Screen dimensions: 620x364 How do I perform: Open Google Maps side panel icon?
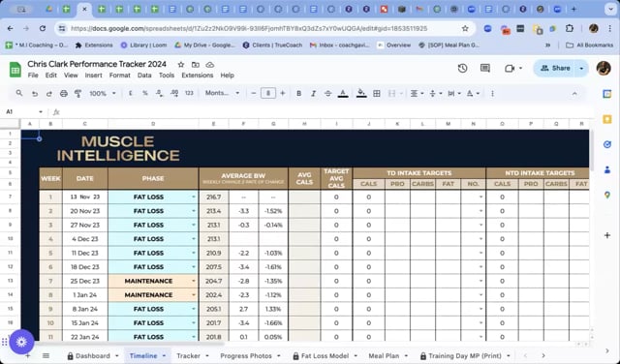coord(607,196)
